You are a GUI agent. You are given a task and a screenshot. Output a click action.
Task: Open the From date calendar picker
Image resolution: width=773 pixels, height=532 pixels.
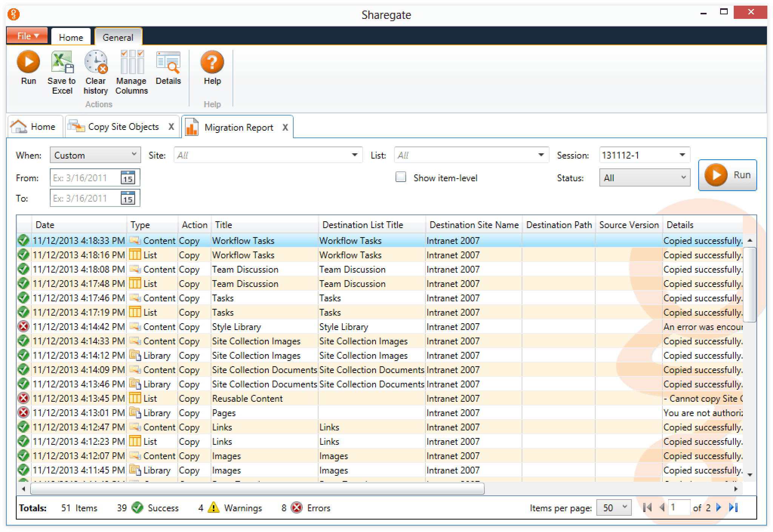pos(128,177)
